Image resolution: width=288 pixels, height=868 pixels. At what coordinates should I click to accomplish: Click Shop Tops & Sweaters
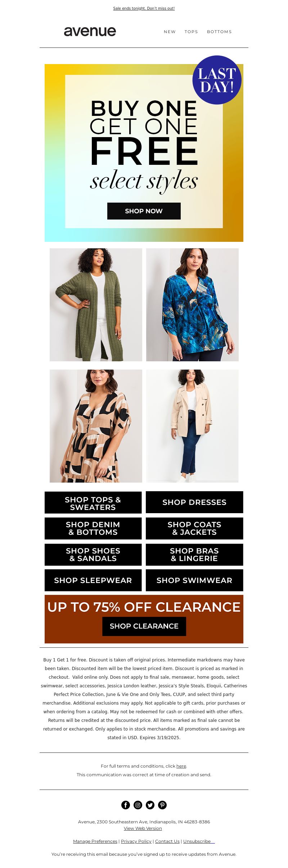pyautogui.click(x=93, y=503)
